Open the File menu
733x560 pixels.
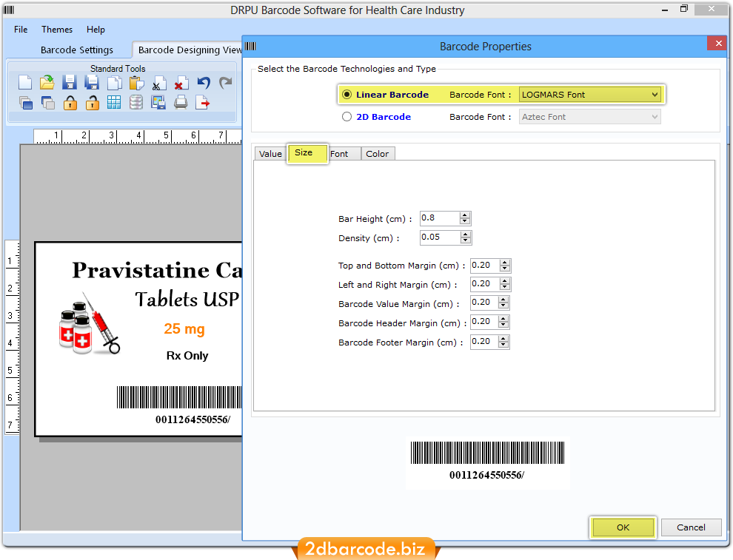pyautogui.click(x=21, y=30)
